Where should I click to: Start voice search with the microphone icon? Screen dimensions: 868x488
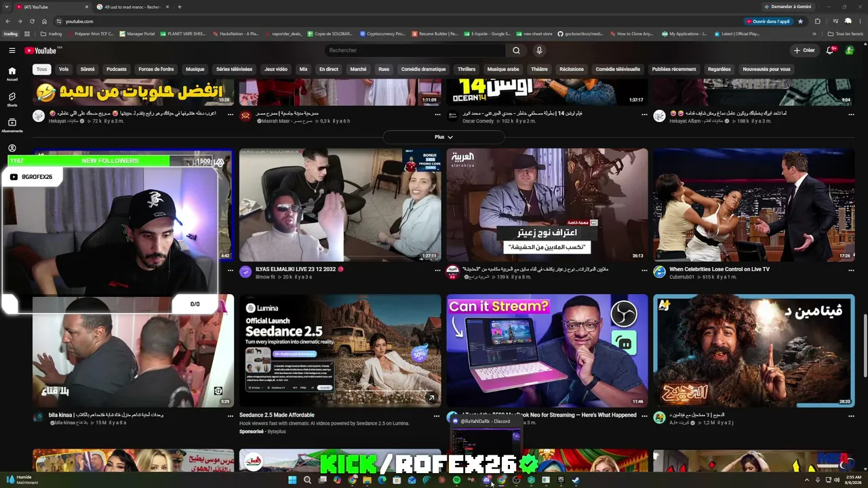click(x=539, y=50)
